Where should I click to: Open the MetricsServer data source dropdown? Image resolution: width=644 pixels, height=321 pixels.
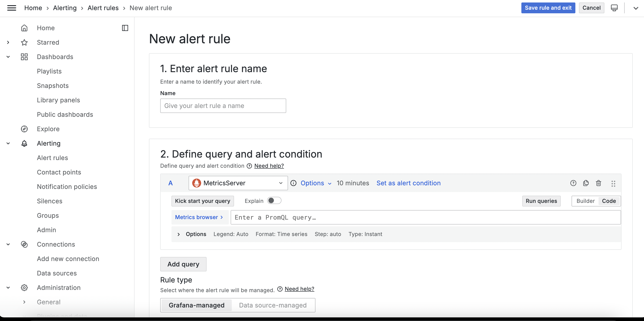tap(238, 183)
